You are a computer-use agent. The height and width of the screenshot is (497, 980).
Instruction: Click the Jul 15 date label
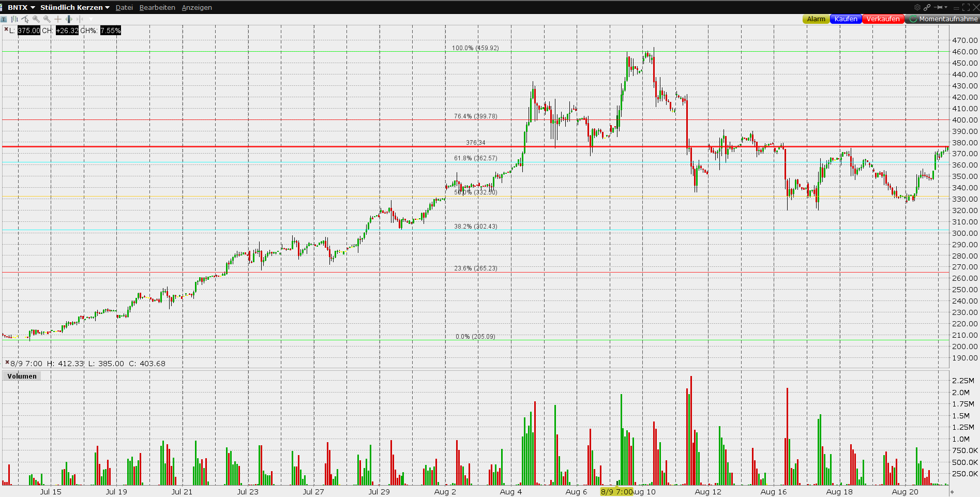pyautogui.click(x=51, y=492)
